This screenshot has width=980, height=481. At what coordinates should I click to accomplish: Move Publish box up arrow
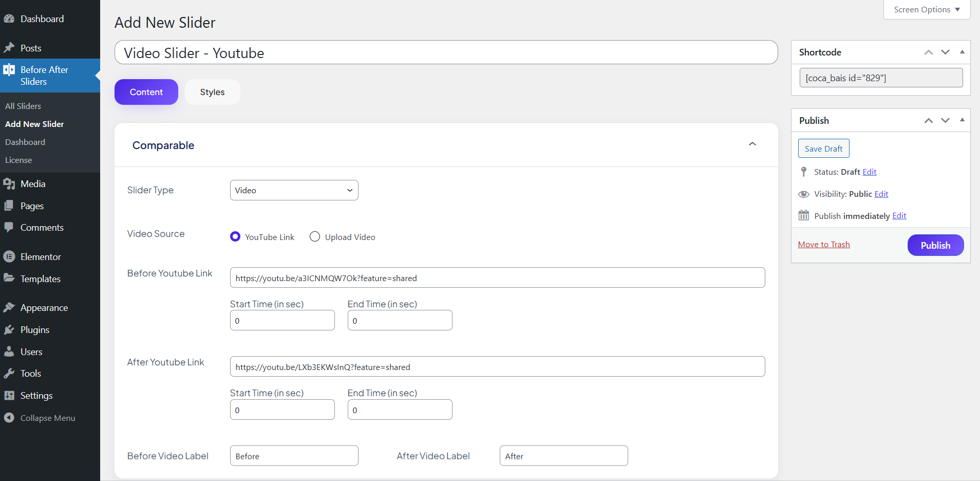pyautogui.click(x=929, y=121)
